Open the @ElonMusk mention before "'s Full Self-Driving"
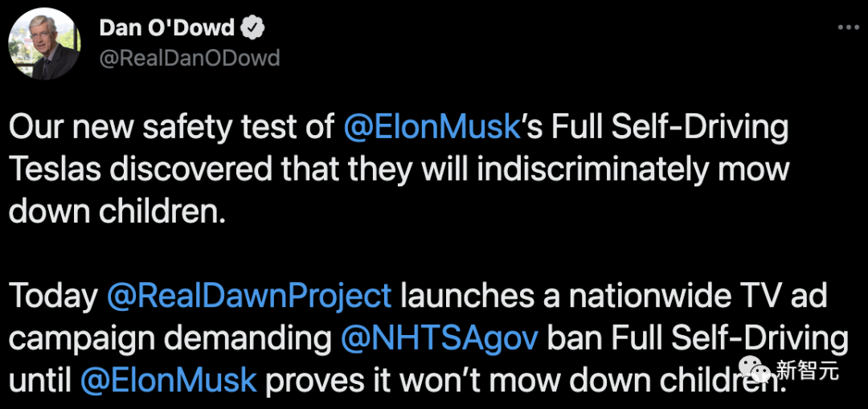The height and width of the screenshot is (409, 868). point(432,129)
